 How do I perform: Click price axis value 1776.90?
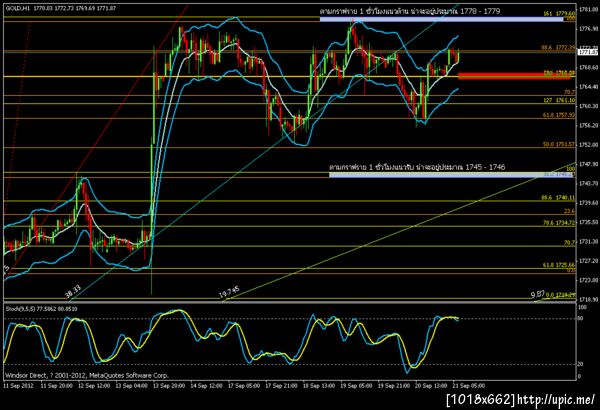pyautogui.click(x=588, y=29)
